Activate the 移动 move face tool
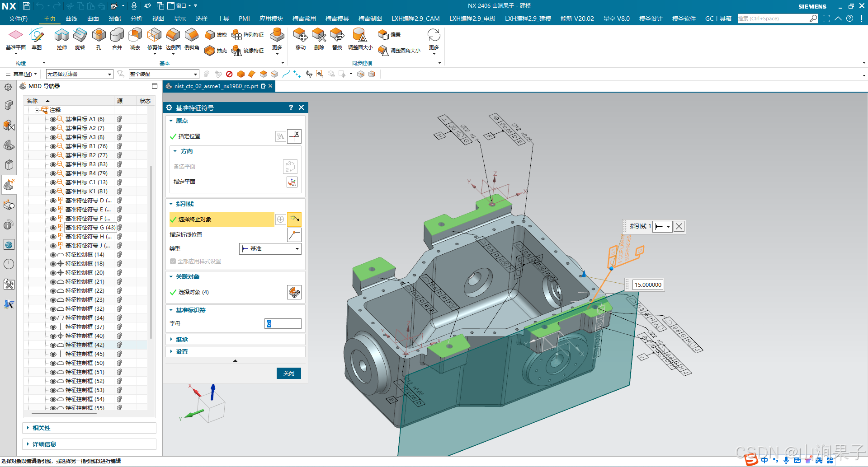This screenshot has width=868, height=467. [x=301, y=39]
